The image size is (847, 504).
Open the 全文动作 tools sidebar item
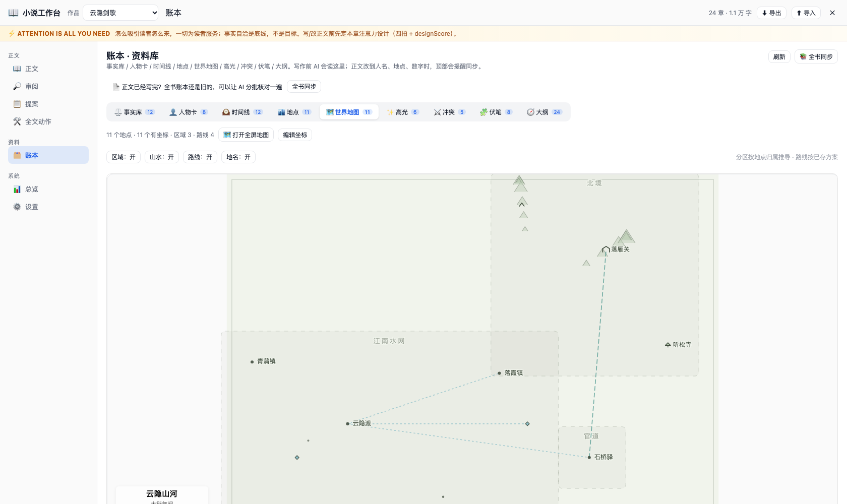click(48, 121)
